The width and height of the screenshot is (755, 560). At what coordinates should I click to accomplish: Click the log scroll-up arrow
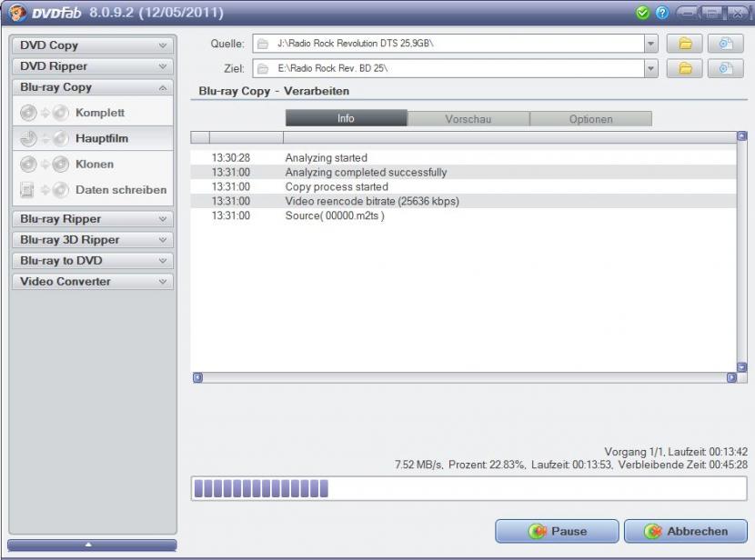tap(742, 136)
